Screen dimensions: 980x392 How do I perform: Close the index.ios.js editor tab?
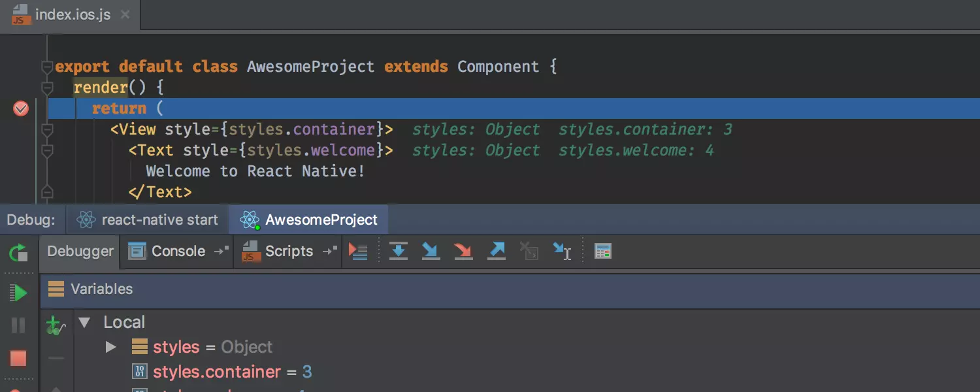pyautogui.click(x=125, y=15)
